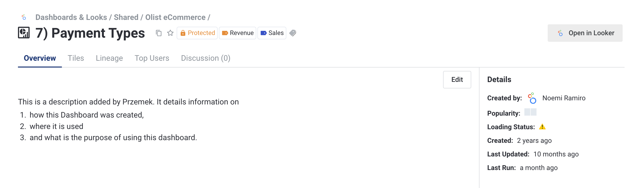Switch to the Tiles tab
The width and height of the screenshot is (644, 188).
click(x=76, y=58)
